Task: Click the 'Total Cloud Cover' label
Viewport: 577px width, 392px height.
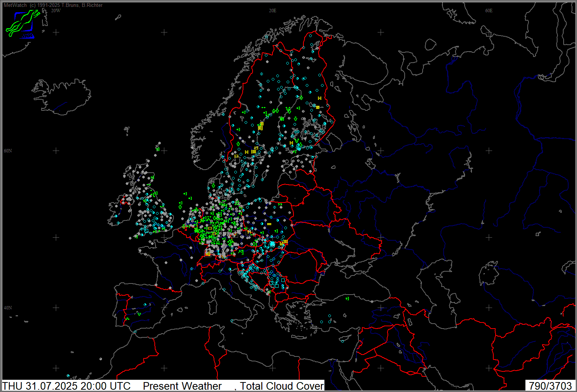Action: pos(282,386)
